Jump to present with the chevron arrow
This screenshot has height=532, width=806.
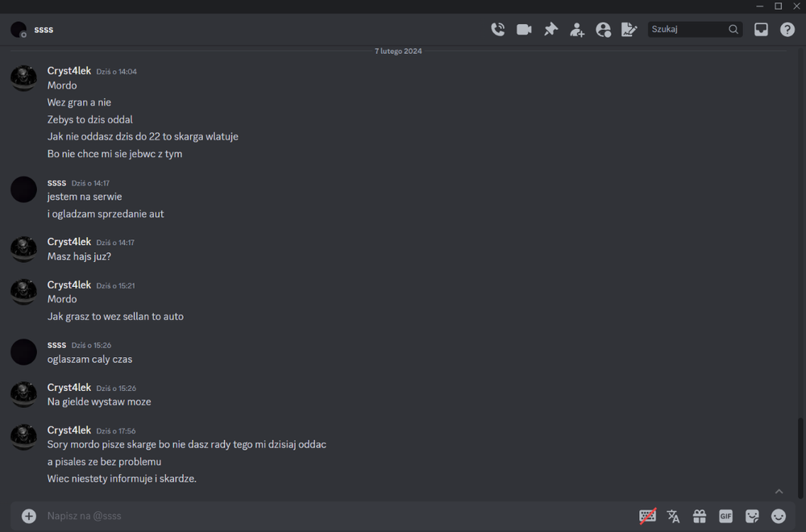coord(779,492)
